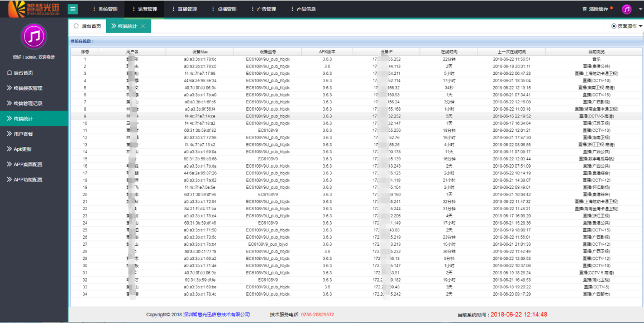
Task: Click the 音乐 cell in 当前浏览 column
Action: click(x=596, y=59)
